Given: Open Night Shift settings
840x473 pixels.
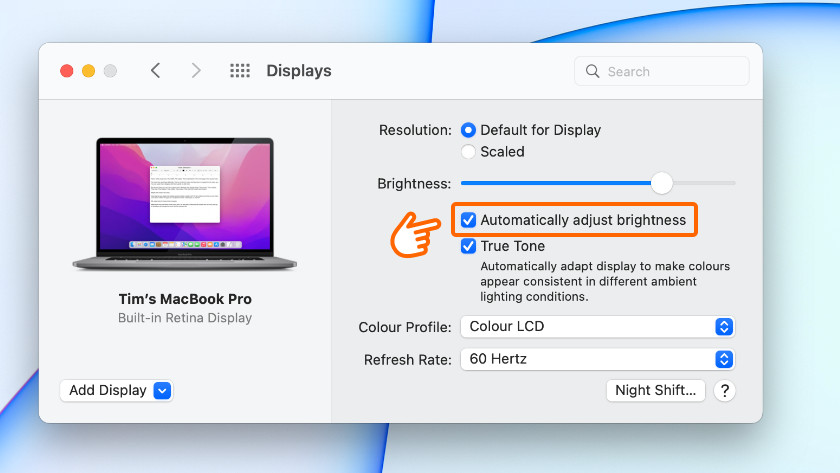Looking at the screenshot, I should (x=656, y=391).
